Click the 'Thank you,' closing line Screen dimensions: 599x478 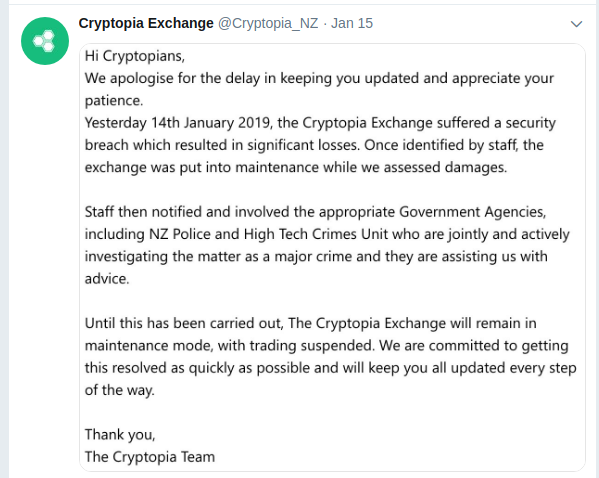(120, 434)
